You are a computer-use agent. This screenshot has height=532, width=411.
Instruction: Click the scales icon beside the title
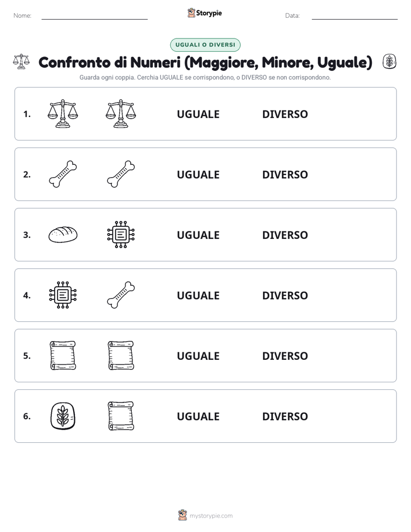[21, 62]
